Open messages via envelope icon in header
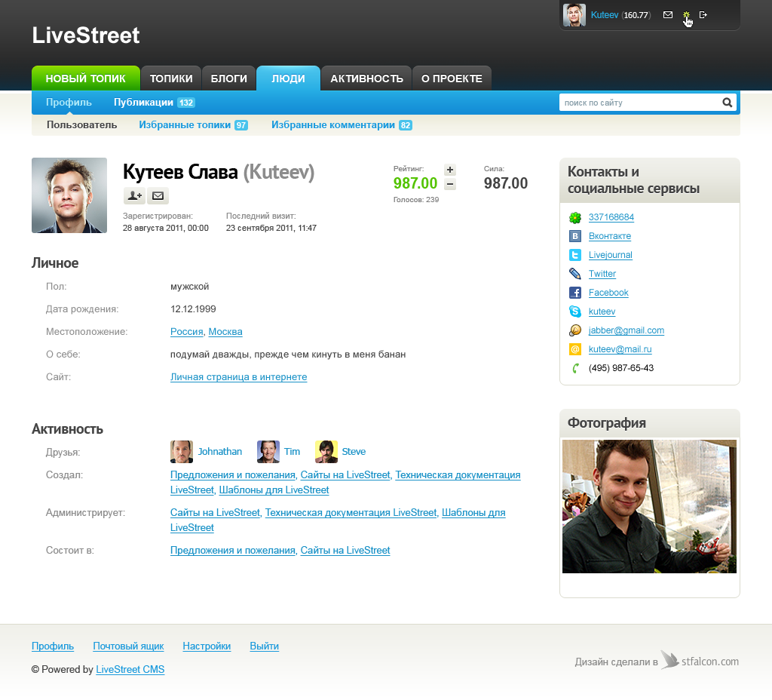This screenshot has height=700, width=772. click(x=667, y=15)
